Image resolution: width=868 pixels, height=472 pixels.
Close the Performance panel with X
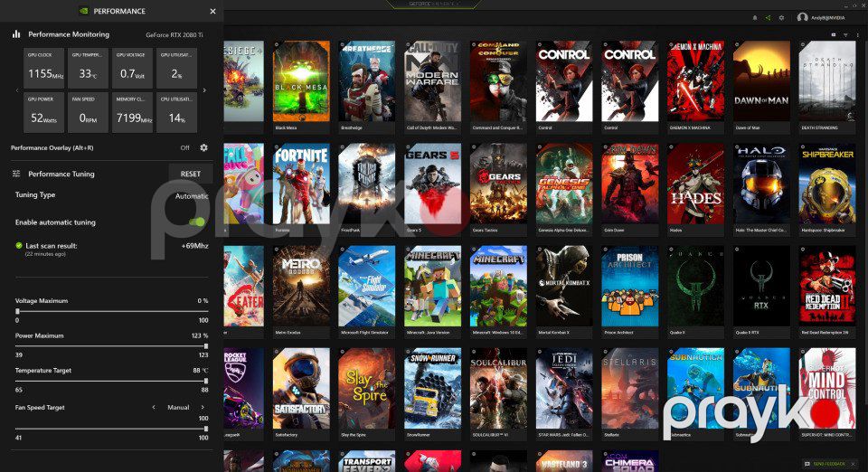213,11
